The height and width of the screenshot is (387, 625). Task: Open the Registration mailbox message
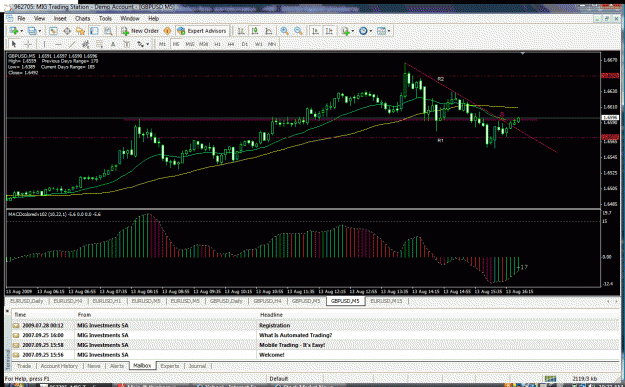(315, 325)
